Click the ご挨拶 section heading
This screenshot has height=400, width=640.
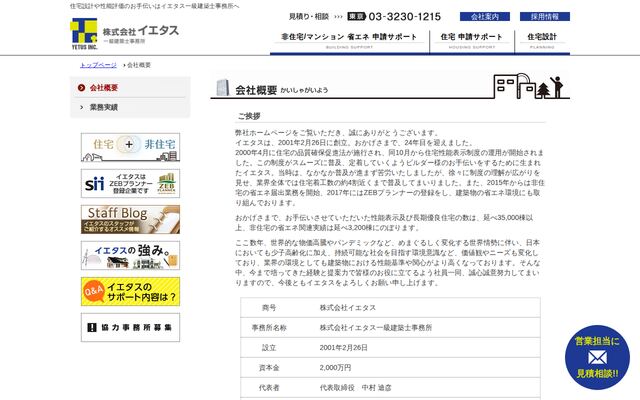pyautogui.click(x=249, y=116)
